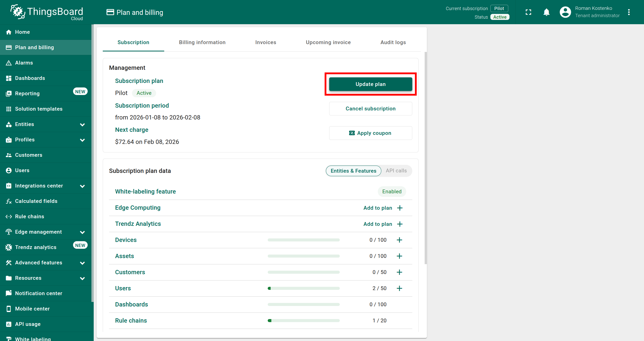Expand the Integrations center section
This screenshot has height=341, width=644.
coord(82,186)
